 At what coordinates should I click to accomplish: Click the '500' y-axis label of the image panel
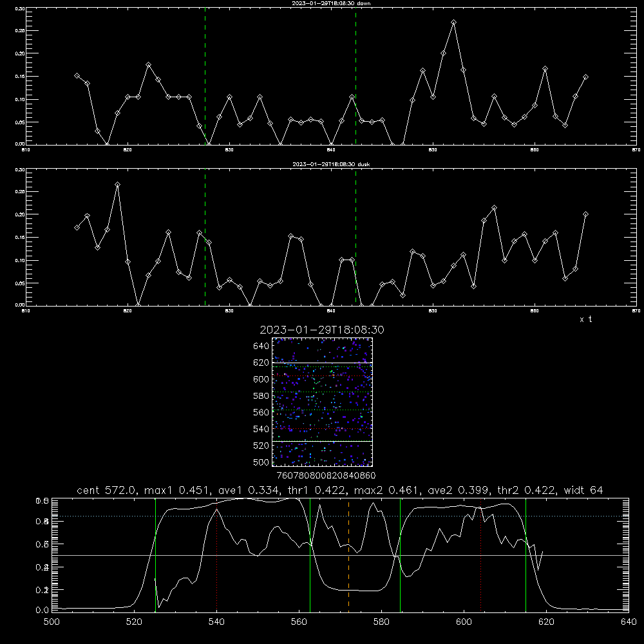click(x=261, y=462)
